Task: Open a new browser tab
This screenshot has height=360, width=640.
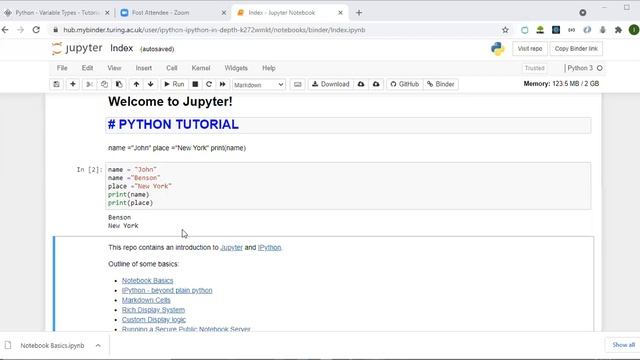Action: click(359, 13)
